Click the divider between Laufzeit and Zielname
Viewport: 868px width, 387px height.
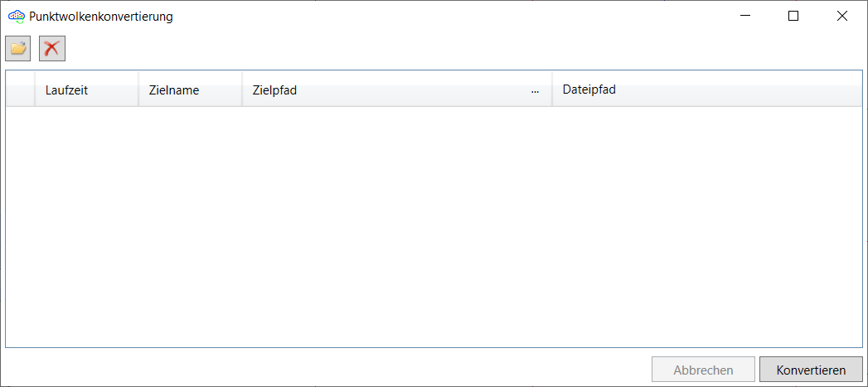[x=138, y=89]
